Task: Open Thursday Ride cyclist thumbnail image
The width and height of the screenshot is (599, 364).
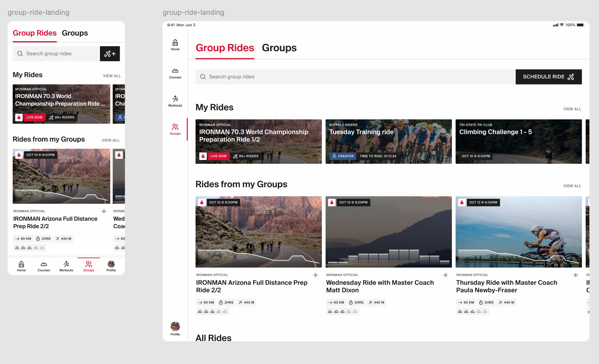Action: pos(519,232)
